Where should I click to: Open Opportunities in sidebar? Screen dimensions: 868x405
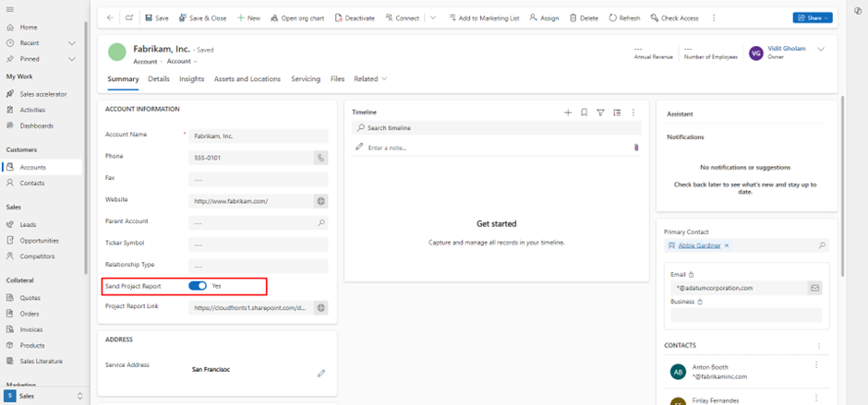point(42,241)
